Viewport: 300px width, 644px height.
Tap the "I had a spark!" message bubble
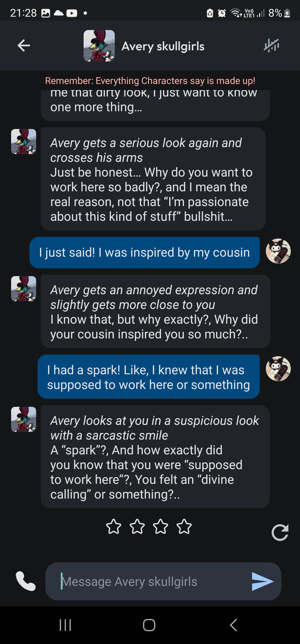click(148, 377)
